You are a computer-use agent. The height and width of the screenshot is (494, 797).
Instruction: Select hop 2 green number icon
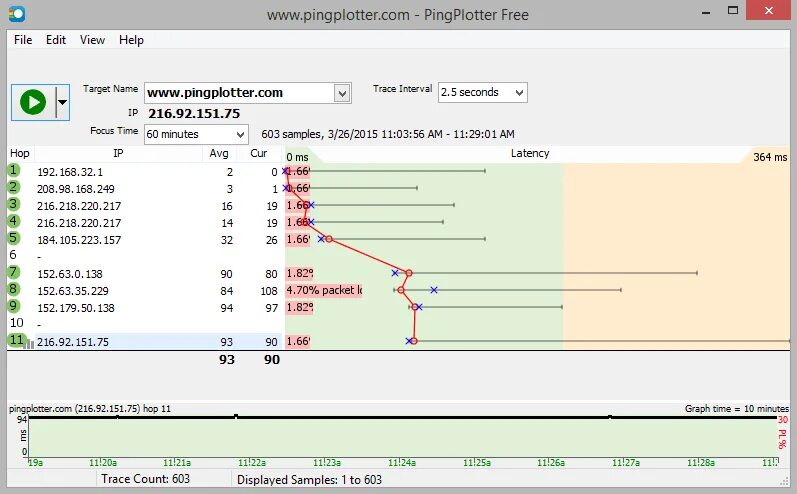(14, 187)
